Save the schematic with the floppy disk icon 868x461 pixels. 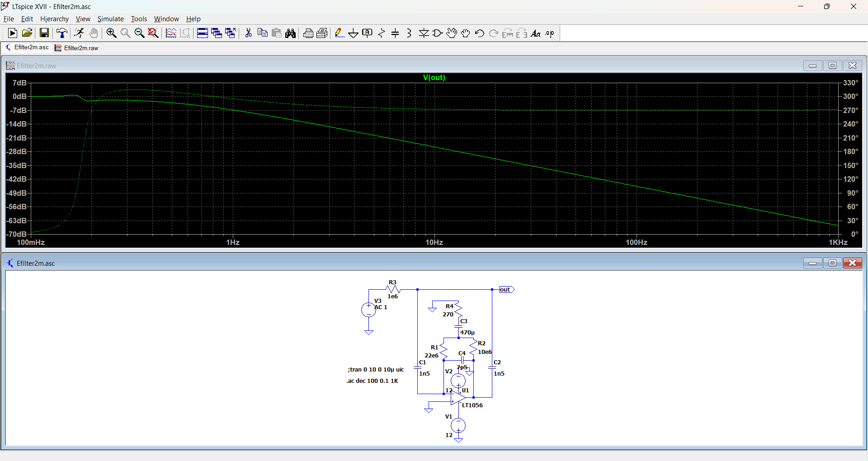44,33
